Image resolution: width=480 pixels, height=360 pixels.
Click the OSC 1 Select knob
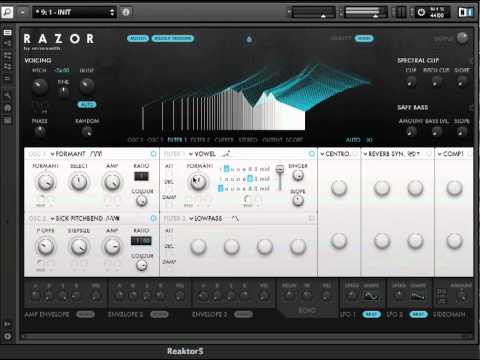point(79,182)
